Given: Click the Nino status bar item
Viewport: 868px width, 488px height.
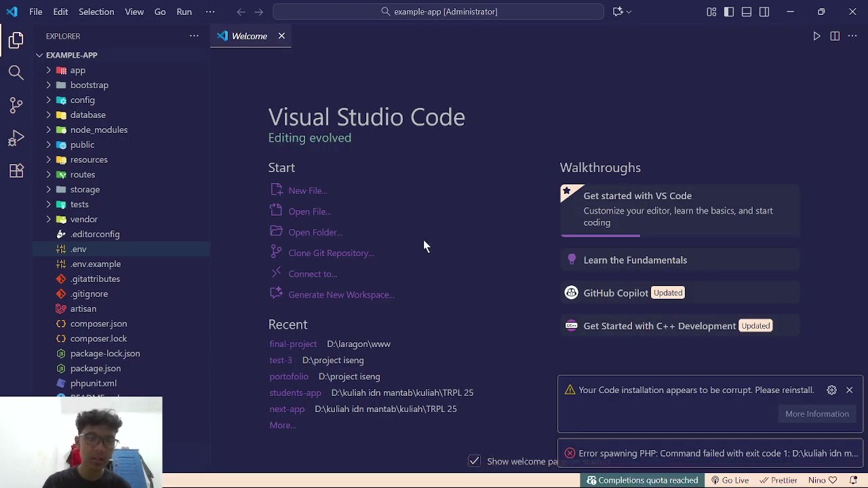Looking at the screenshot, I should (x=823, y=480).
